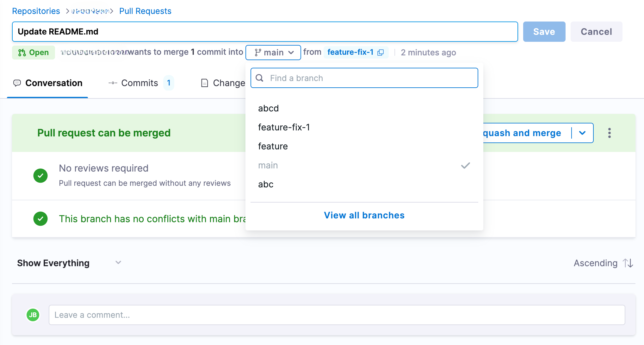
Task: Cancel editing the pull request title
Action: point(596,32)
